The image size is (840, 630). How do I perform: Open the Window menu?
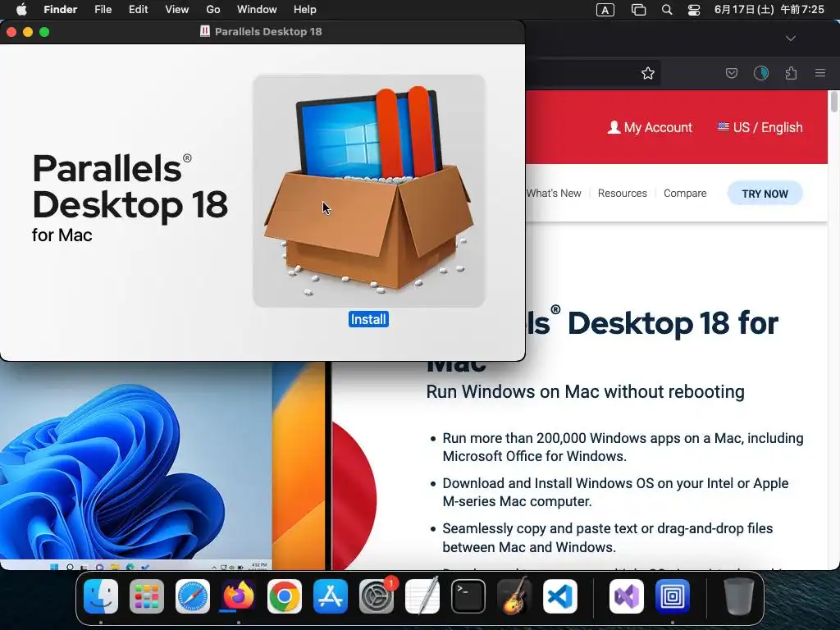257,10
